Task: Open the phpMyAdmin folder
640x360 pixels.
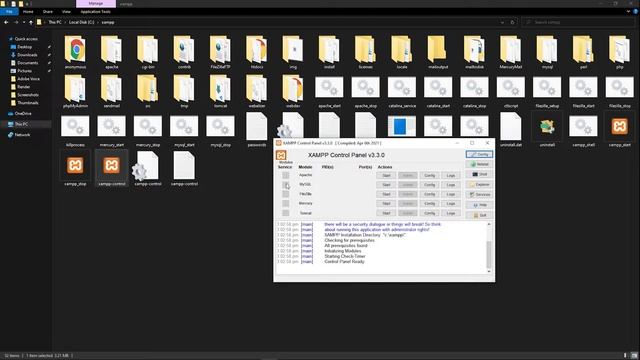Action: [76, 91]
